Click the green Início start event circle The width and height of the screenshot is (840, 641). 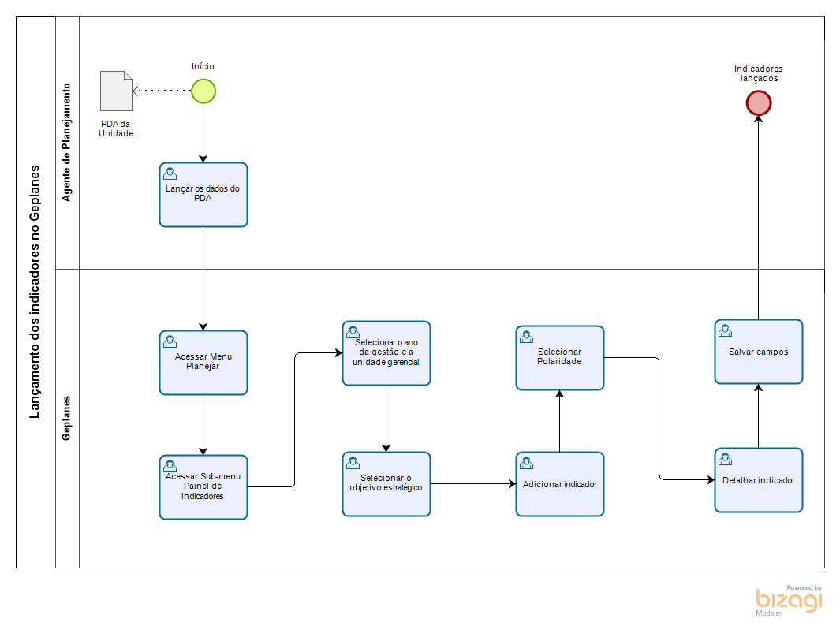(x=203, y=91)
